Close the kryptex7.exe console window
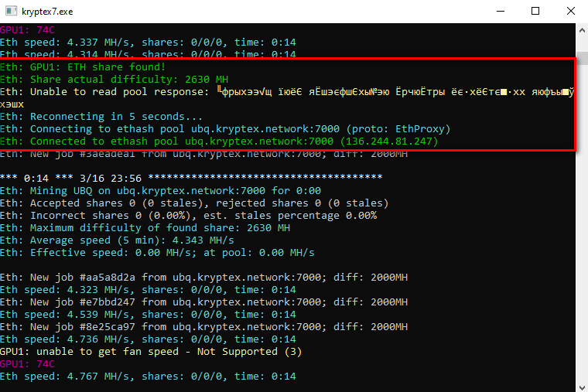The width and height of the screenshot is (588, 392). coord(571,11)
